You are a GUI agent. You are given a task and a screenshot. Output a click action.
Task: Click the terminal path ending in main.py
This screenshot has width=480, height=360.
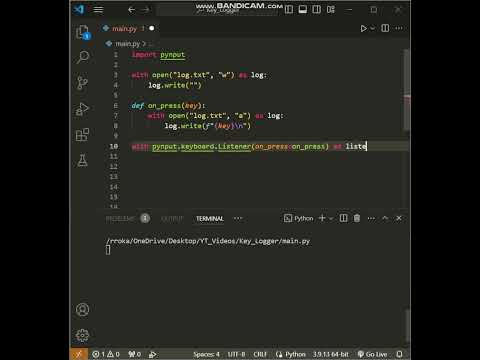point(208,241)
